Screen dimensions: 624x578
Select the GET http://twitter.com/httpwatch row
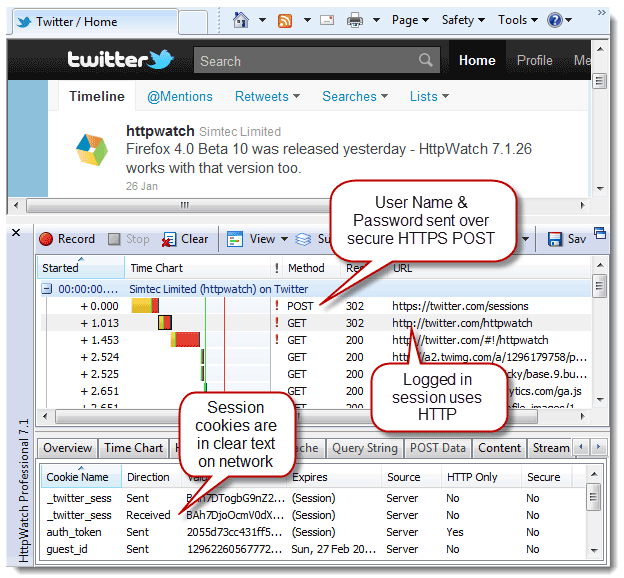[x=316, y=323]
